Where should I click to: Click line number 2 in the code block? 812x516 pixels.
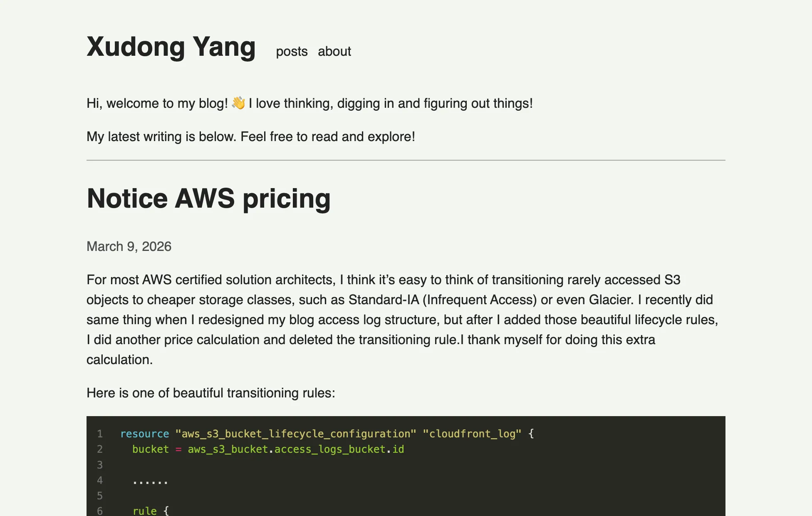(100, 449)
